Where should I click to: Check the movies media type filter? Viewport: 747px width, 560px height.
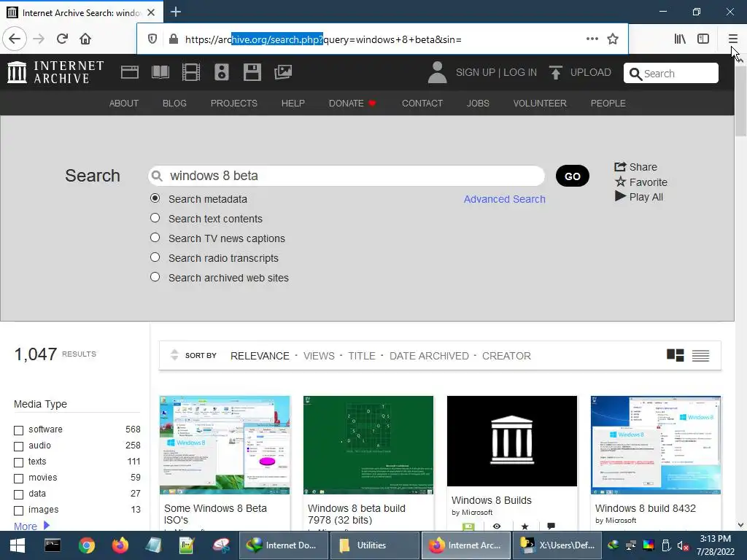click(18, 478)
